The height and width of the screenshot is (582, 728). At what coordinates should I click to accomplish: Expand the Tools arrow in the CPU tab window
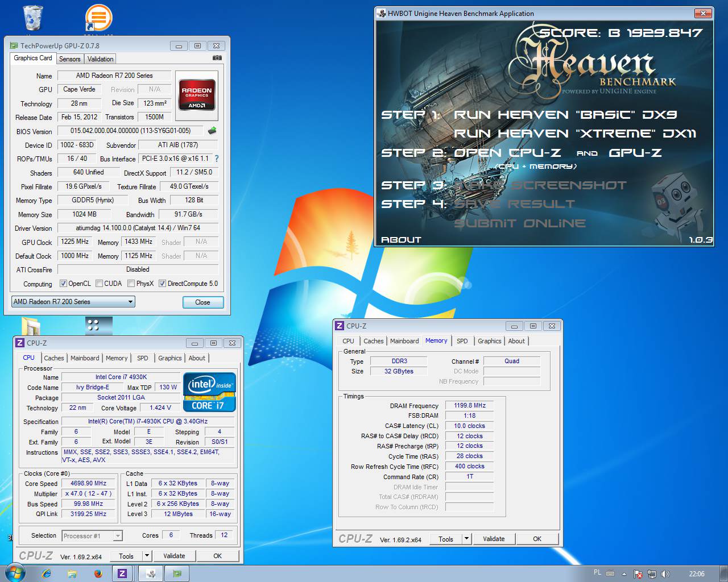coord(147,556)
